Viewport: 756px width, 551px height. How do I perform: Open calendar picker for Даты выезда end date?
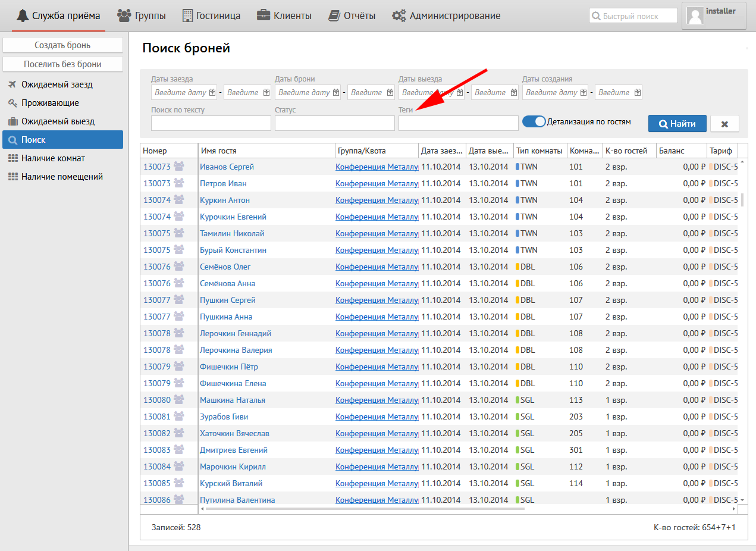tap(514, 93)
